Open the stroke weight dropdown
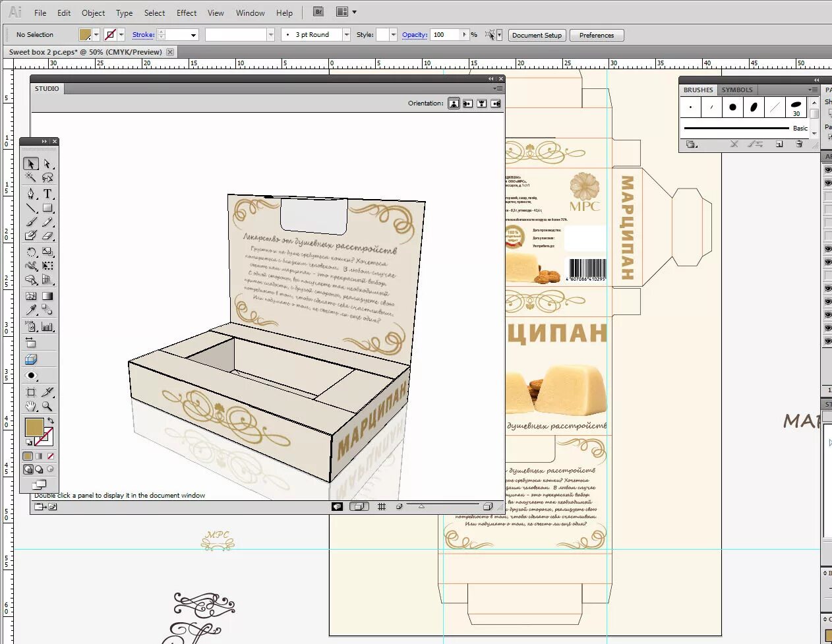 193,35
